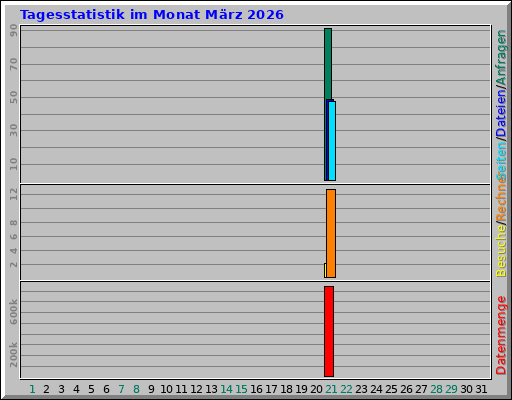
Task: Click the cyan Seiten bar on day 21
Action: pyautogui.click(x=332, y=141)
